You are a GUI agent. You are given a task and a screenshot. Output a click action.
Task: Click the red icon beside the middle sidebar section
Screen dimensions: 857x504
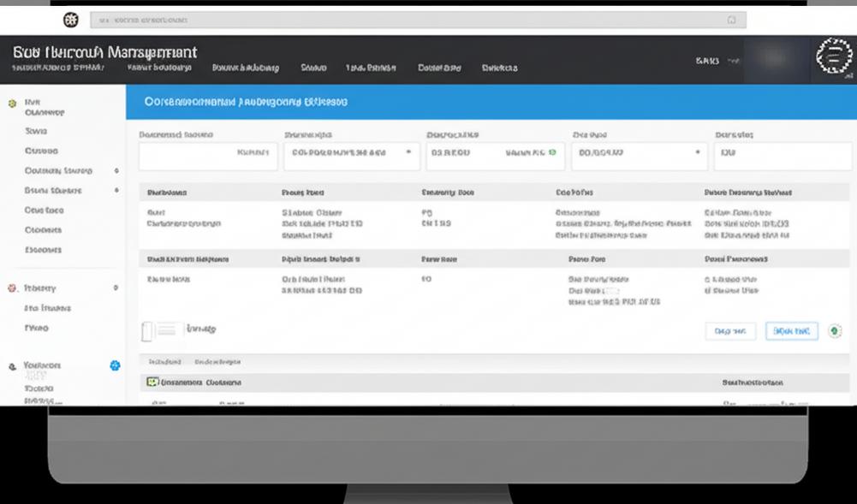pos(12,288)
